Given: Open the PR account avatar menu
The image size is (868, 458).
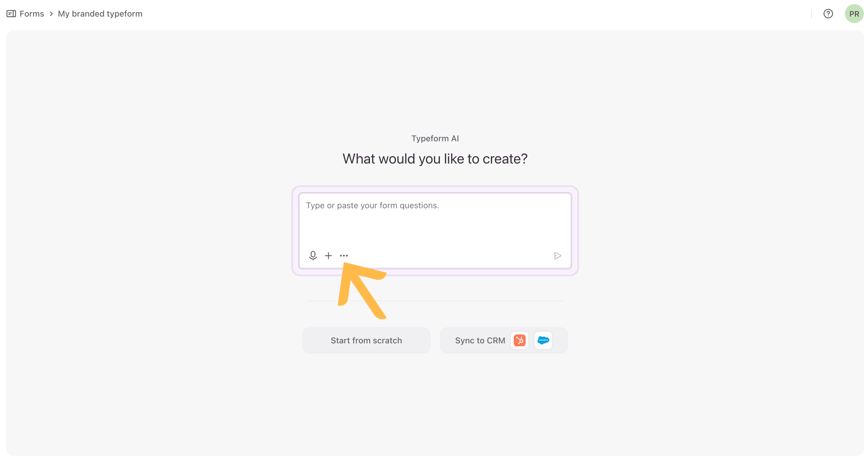Looking at the screenshot, I should pos(853,14).
